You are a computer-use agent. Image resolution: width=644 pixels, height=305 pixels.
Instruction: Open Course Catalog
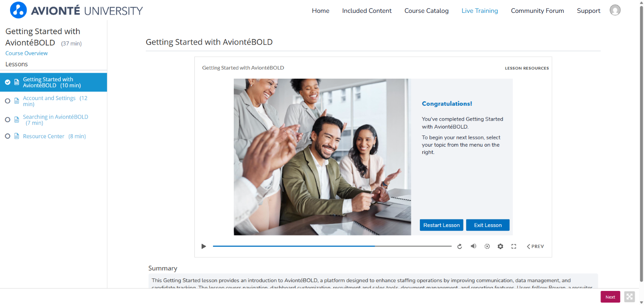(426, 11)
